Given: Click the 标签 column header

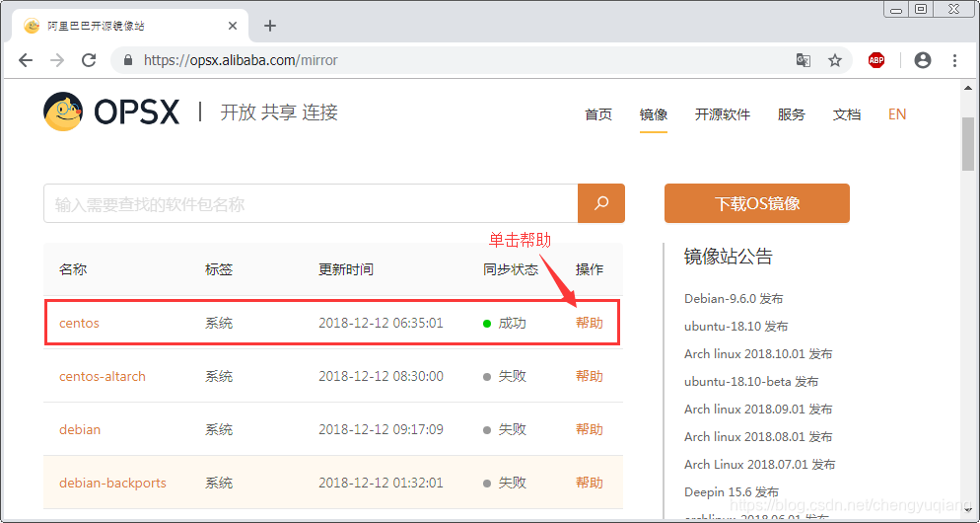Looking at the screenshot, I should tap(219, 269).
